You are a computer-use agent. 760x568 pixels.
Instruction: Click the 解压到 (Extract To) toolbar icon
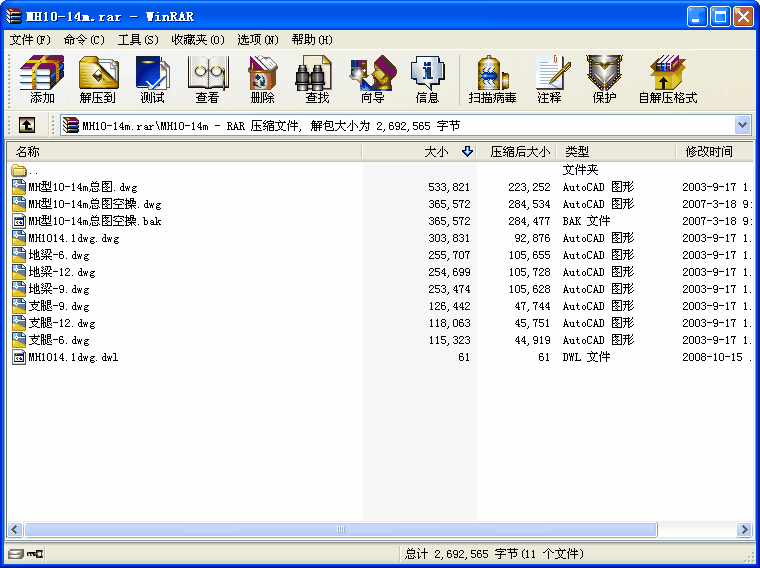tap(98, 79)
